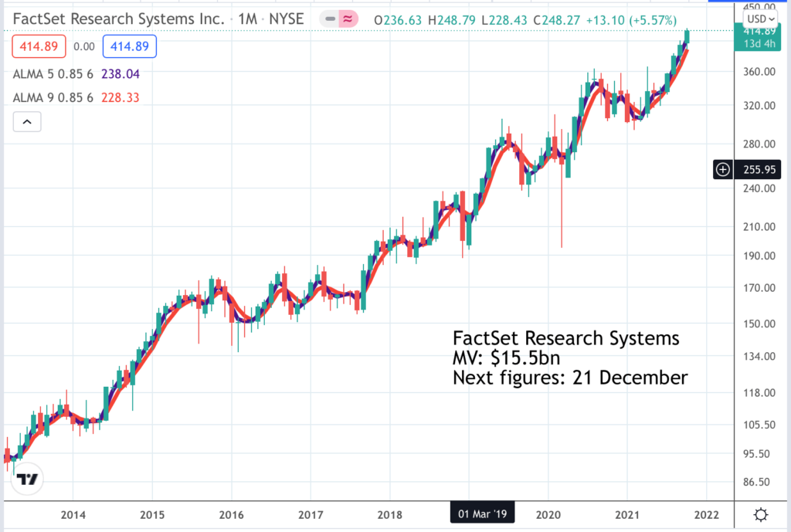Click the red 414.89 sell price button

(39, 46)
